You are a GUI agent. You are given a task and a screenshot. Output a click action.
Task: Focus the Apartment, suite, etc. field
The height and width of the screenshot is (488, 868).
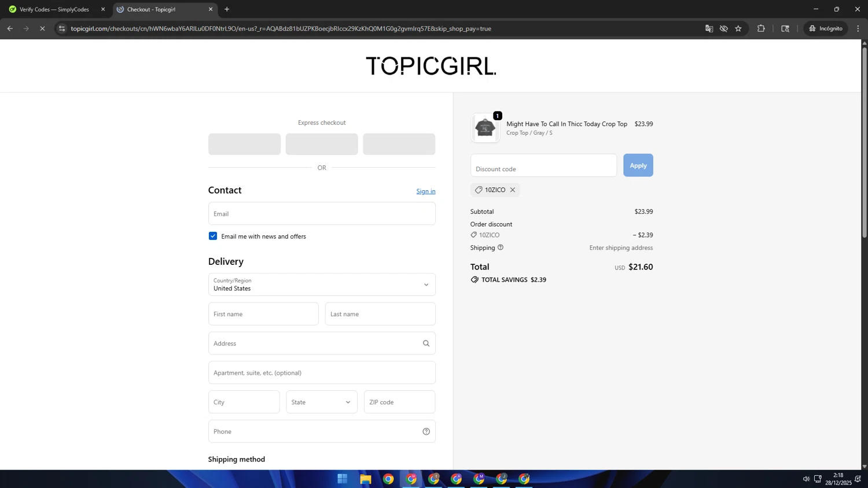(322, 372)
